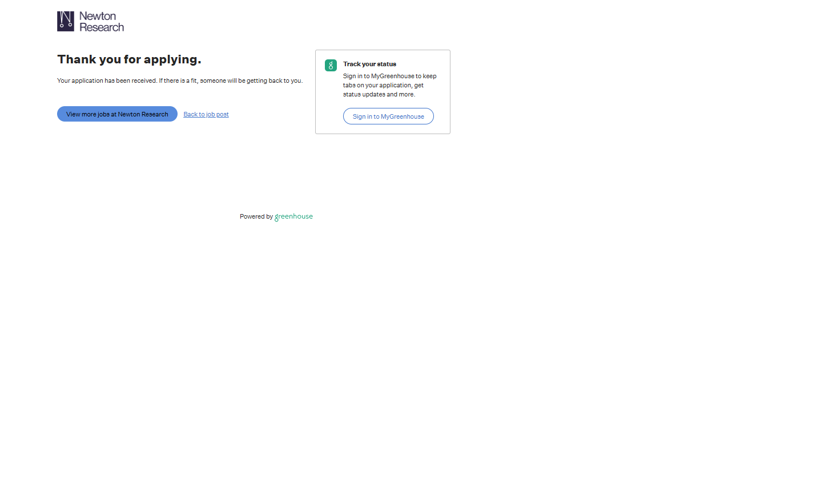Click the phrase 'someone will be getting back to you'
Image resolution: width=829 pixels, height=504 pixels.
pos(251,80)
